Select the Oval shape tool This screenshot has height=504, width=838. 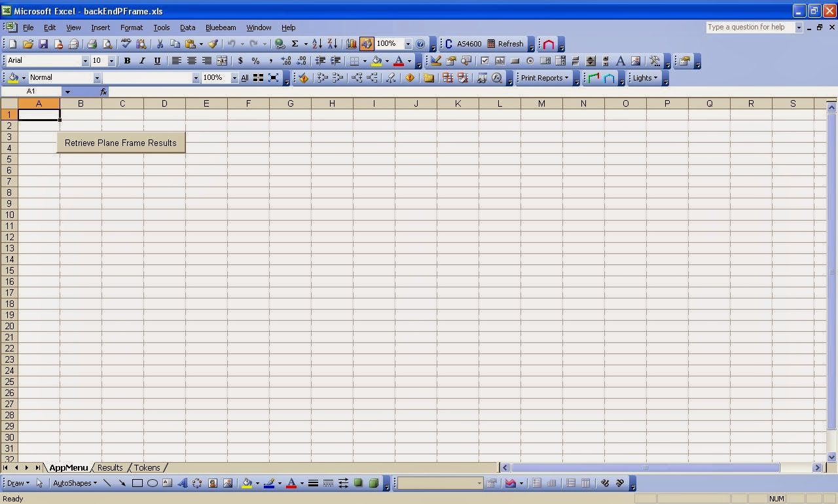pos(152,483)
